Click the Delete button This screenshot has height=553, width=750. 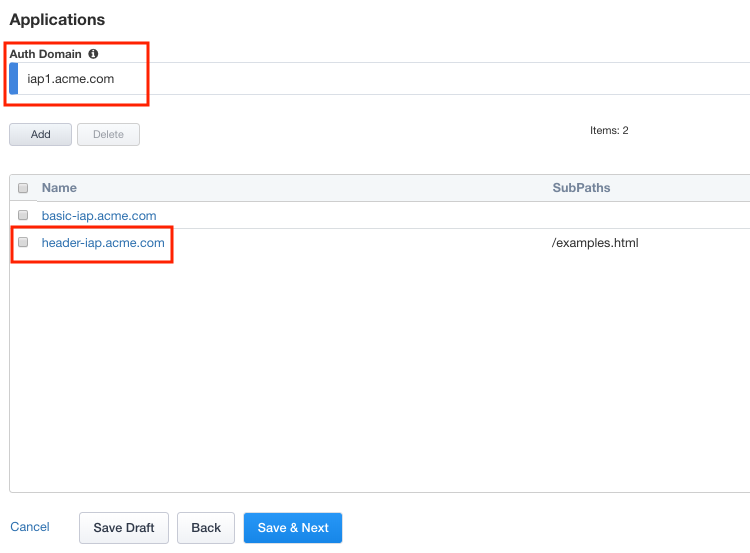tap(109, 134)
